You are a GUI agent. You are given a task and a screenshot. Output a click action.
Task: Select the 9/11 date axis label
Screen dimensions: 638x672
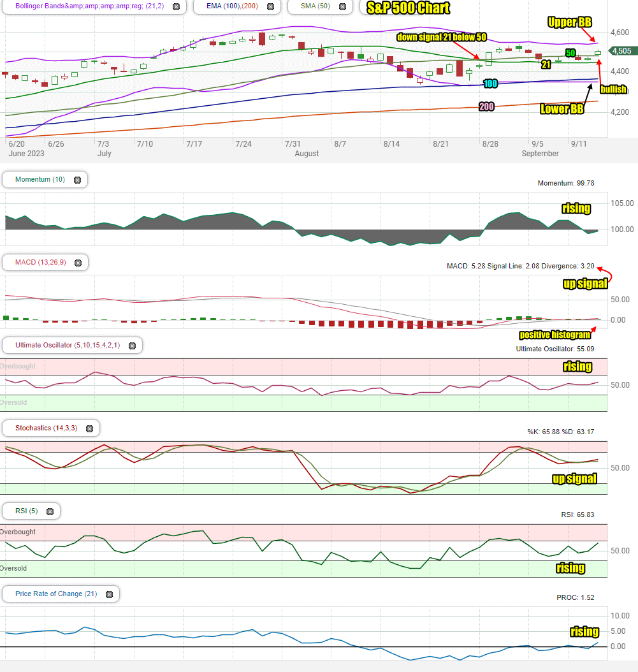[x=579, y=144]
